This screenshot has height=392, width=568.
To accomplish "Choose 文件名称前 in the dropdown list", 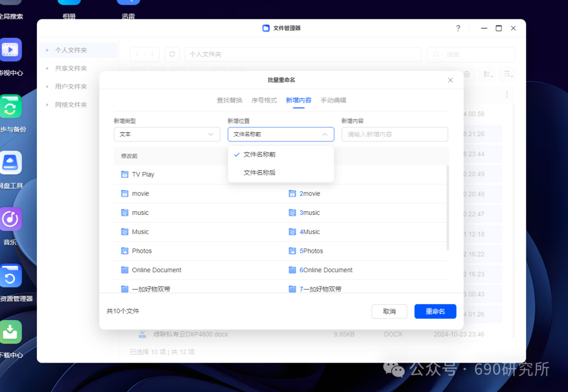I will 281,154.
